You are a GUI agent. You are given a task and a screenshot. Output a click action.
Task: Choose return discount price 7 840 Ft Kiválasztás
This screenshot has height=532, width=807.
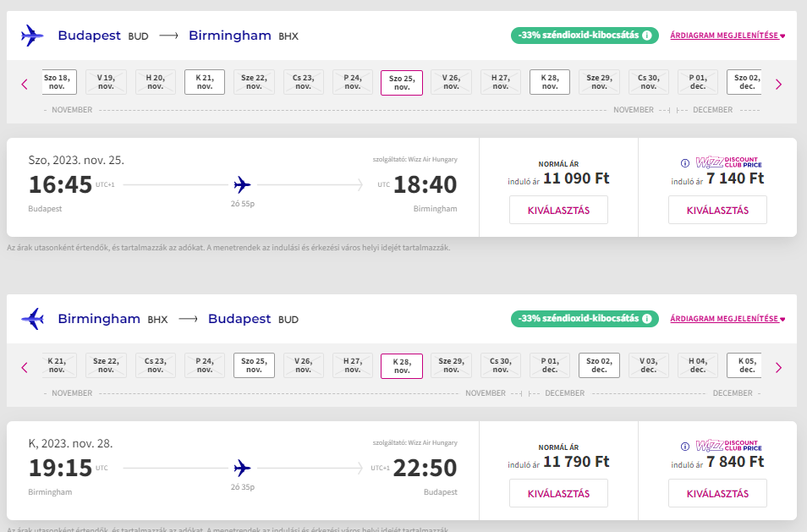(x=717, y=493)
